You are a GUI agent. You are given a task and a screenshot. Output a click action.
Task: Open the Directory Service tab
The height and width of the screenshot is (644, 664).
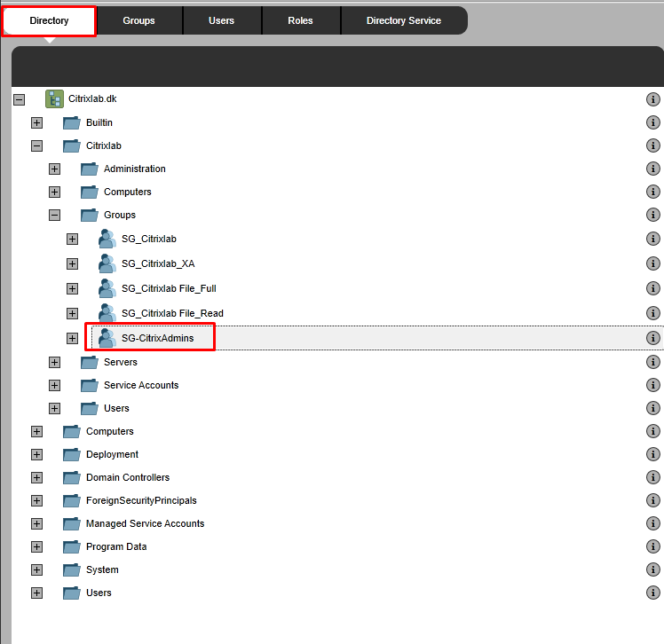[x=404, y=20]
